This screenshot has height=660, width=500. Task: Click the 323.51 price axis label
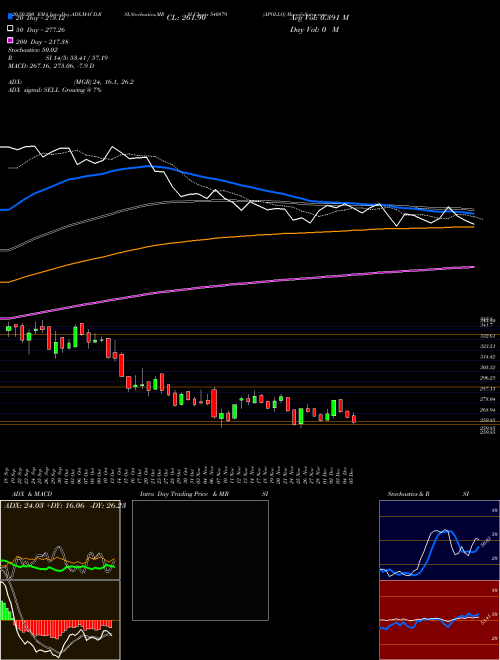point(487,346)
